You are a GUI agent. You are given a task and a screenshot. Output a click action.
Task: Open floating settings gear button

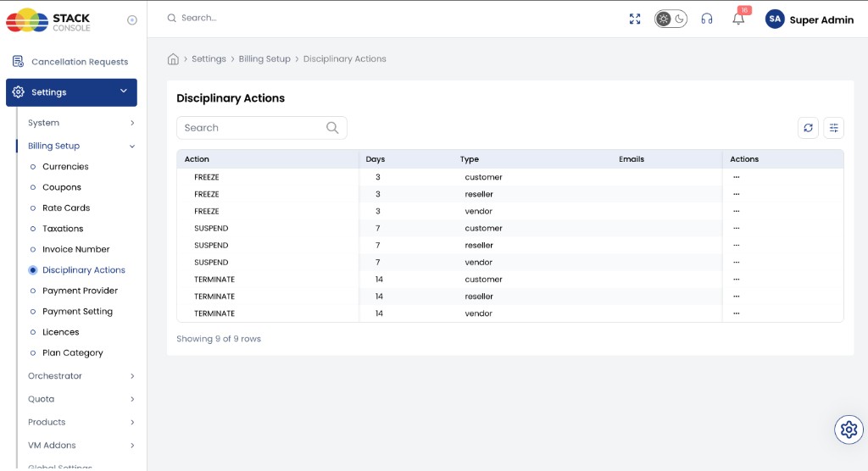[849, 429]
